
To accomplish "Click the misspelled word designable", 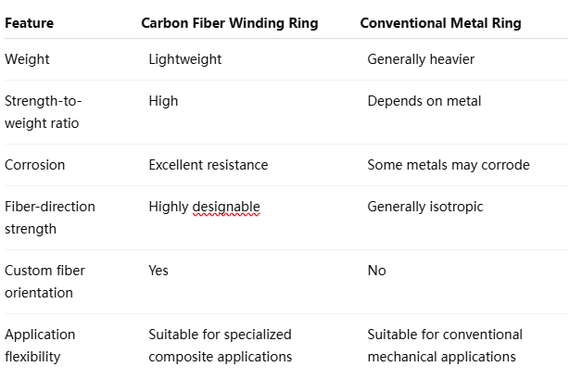I will [226, 208].
